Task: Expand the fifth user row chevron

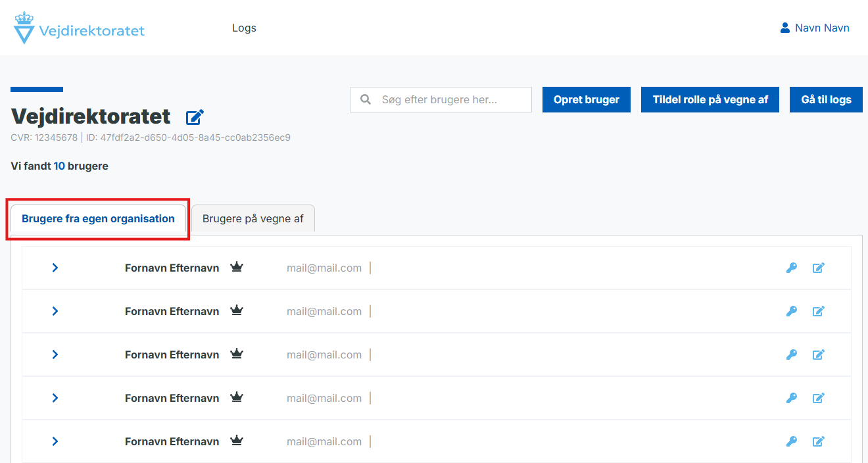Action: (x=55, y=441)
